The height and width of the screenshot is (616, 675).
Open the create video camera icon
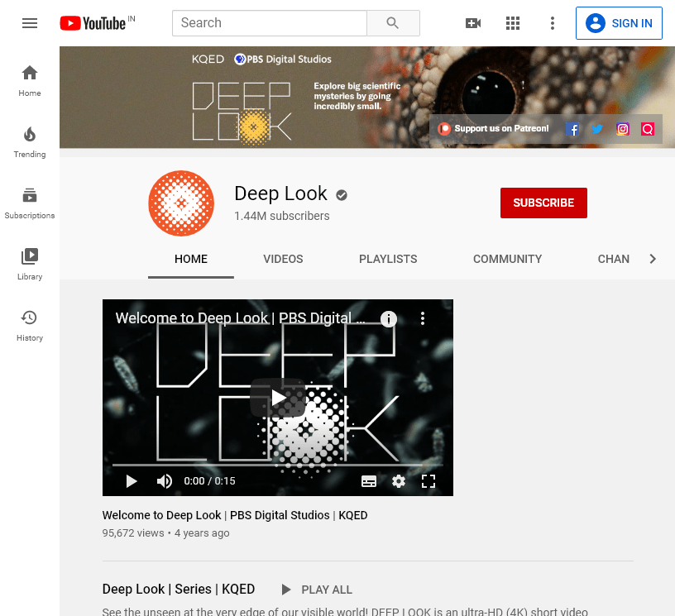(x=473, y=23)
